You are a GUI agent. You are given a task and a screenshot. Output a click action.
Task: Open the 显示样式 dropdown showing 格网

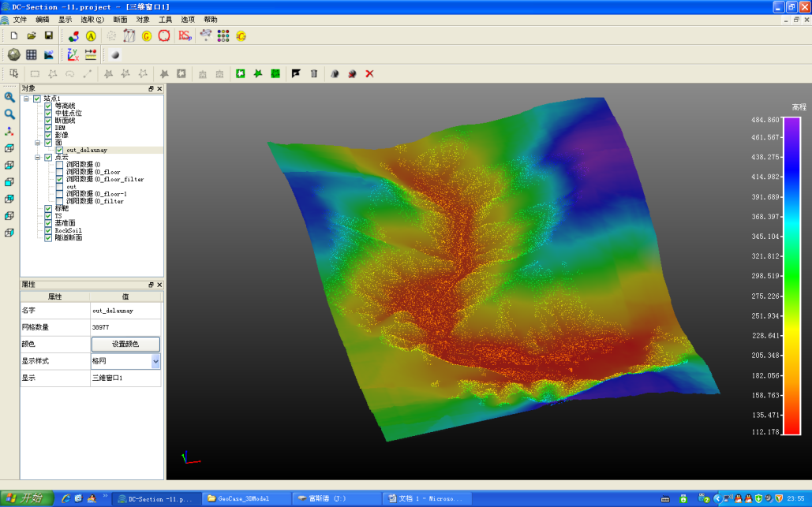pos(155,361)
